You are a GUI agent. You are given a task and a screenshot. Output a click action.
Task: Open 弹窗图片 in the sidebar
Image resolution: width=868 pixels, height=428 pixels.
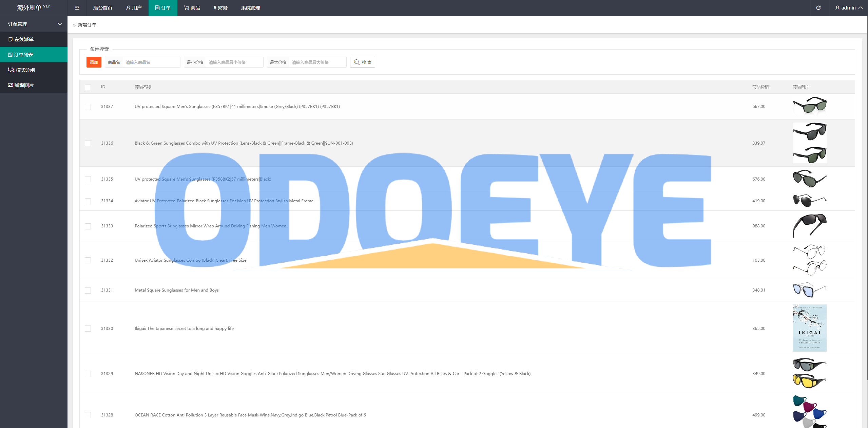pos(34,85)
